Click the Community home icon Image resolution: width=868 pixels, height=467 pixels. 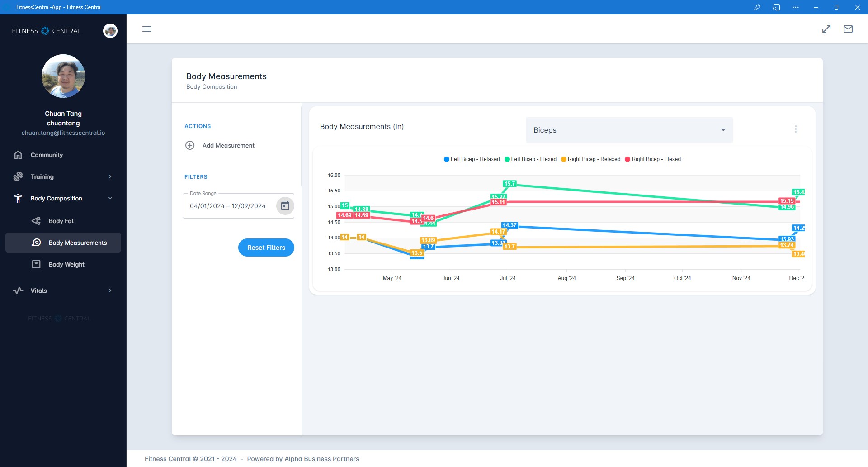pos(18,155)
